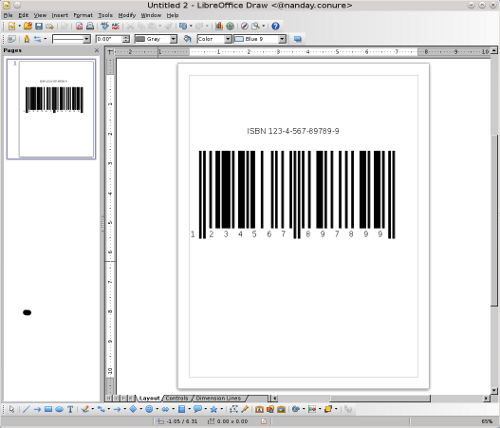This screenshot has width=500, height=428.
Task: Open the Navigator compass icon
Action: [245, 26]
